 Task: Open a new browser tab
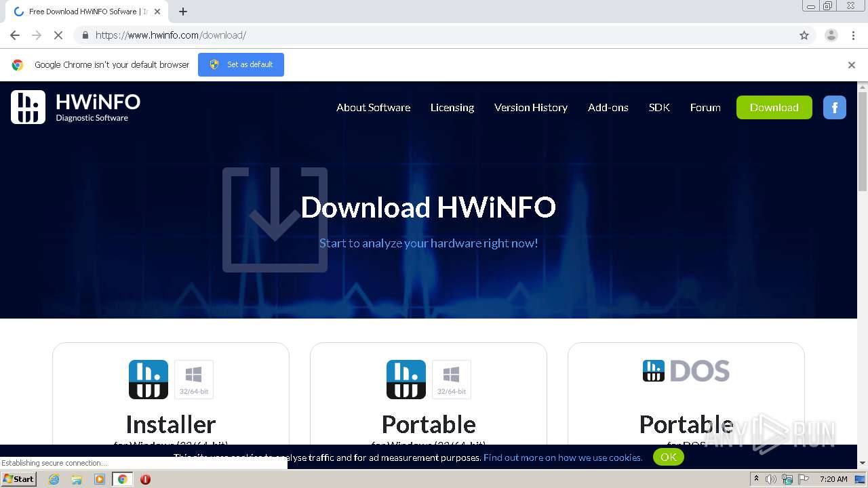pos(183,12)
